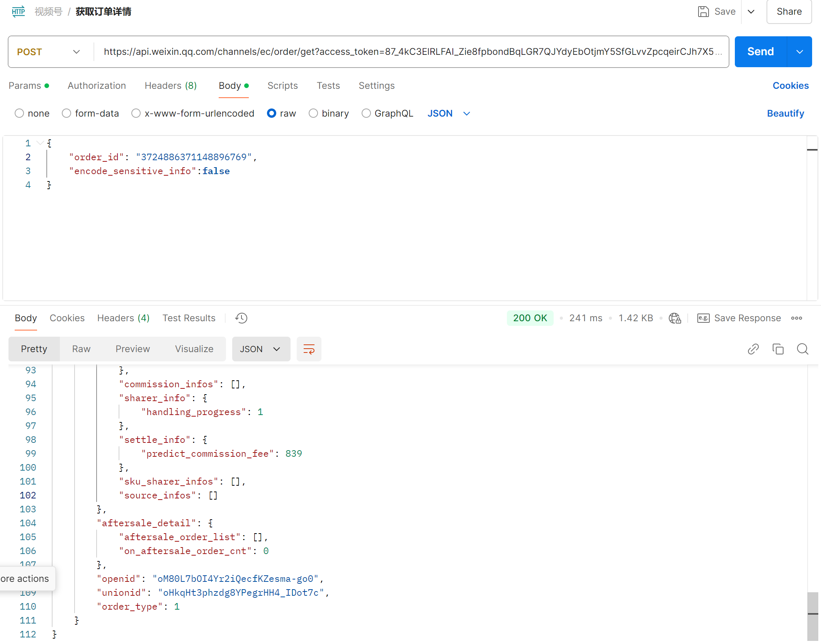Viewport: 821px width, 644px height.
Task: Switch to the Authorization tab
Action: (x=97, y=86)
